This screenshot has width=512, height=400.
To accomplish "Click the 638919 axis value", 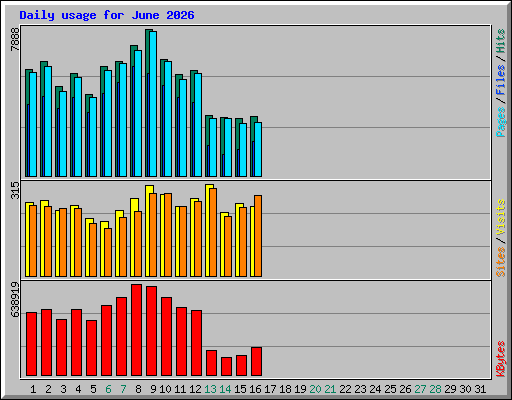I will pyautogui.click(x=15, y=299).
